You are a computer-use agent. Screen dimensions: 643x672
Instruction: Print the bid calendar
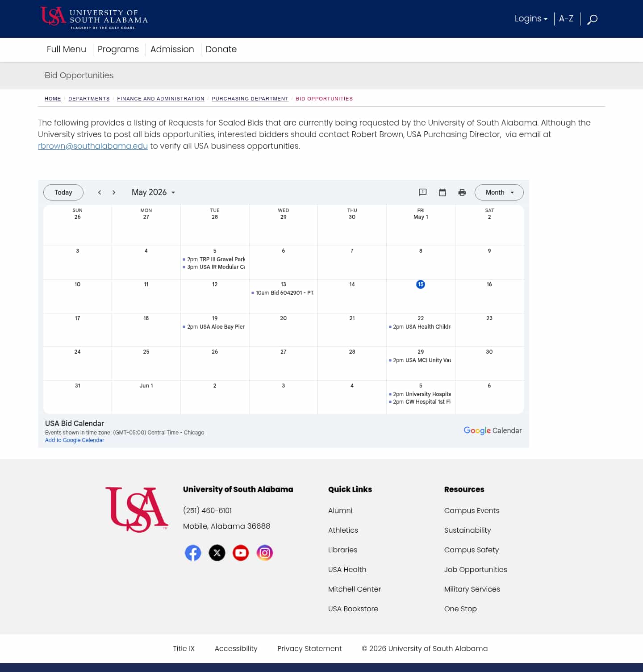point(462,192)
